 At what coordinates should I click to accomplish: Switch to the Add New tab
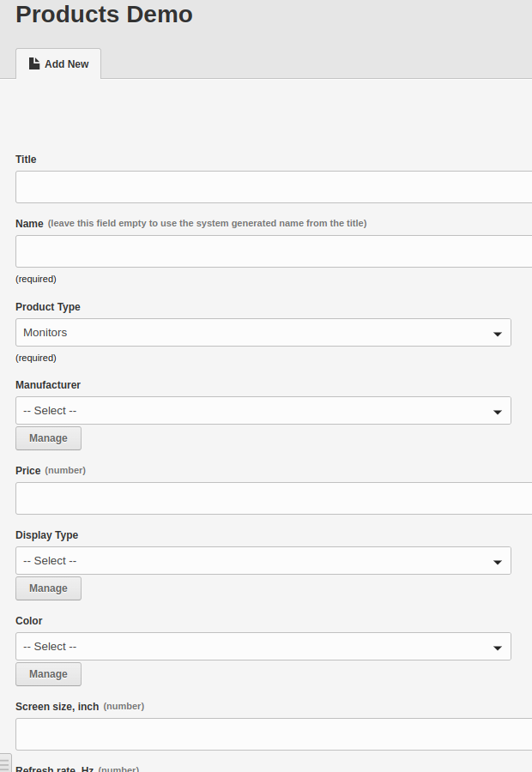click(x=58, y=64)
